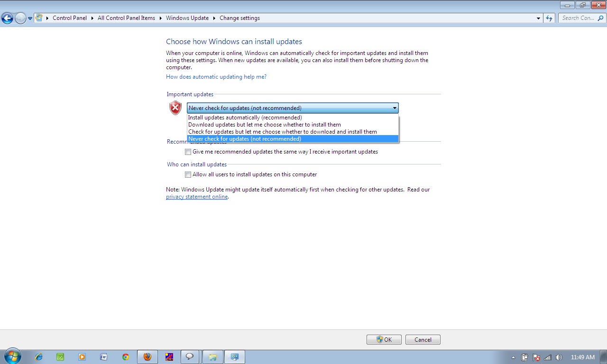
Task: Enable 'Give me recommended updates' checkbox
Action: (188, 152)
